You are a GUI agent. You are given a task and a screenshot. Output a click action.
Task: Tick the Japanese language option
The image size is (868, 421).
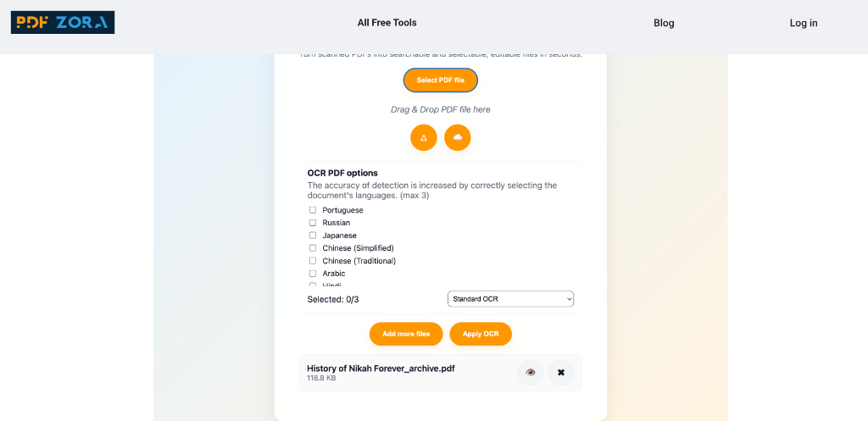click(313, 235)
